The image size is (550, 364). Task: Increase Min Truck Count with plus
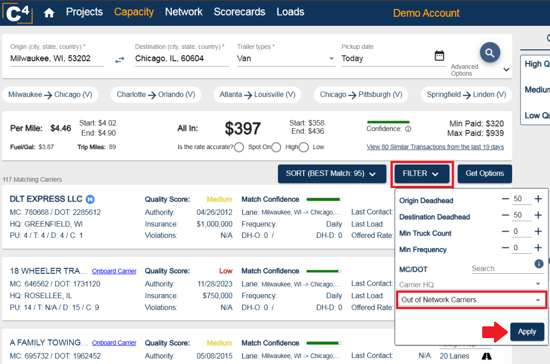pyautogui.click(x=538, y=231)
